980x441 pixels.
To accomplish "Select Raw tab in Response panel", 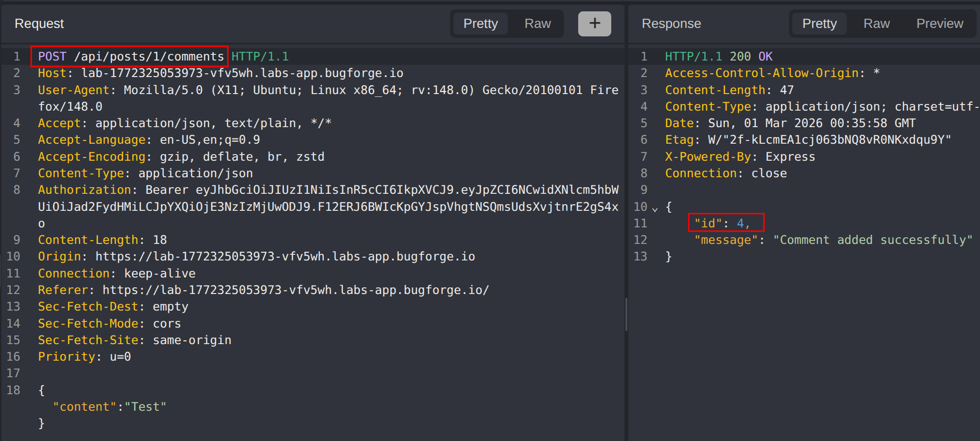I will click(876, 24).
